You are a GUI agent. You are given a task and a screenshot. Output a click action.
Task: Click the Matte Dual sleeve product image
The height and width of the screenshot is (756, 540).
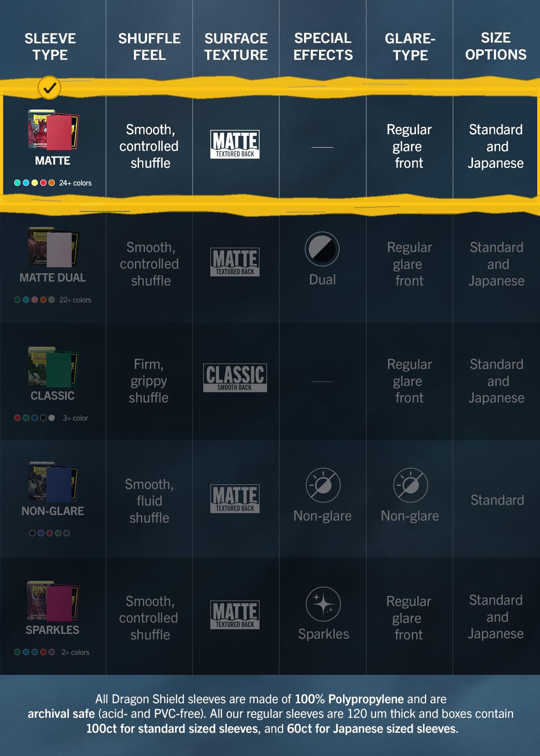[53, 247]
